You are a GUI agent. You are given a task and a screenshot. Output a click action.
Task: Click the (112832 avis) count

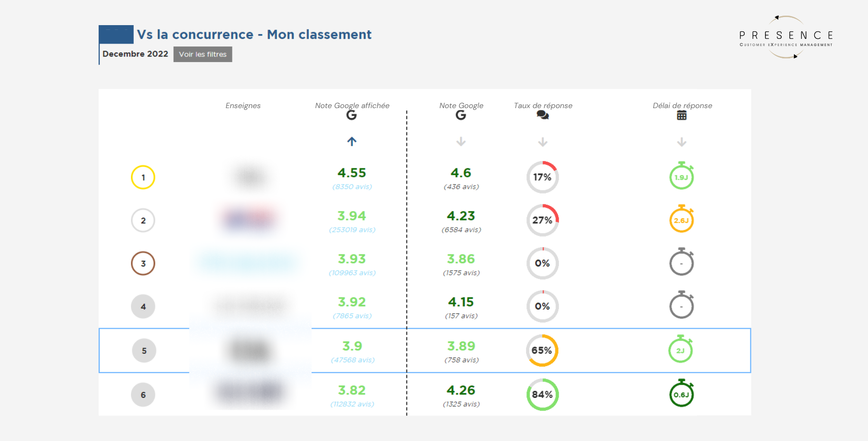tap(352, 404)
